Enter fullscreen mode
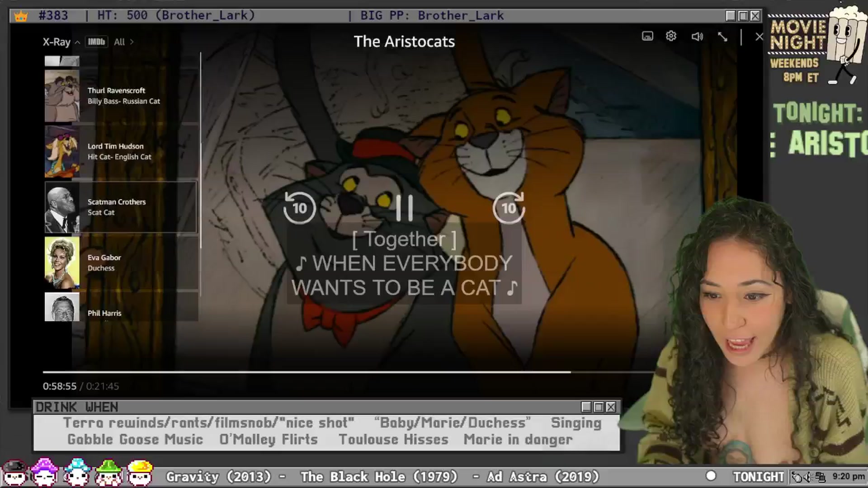Screen dimensions: 868x488 [x=722, y=37]
